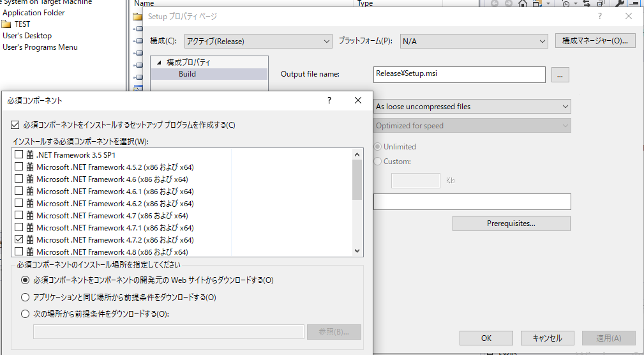644x355 pixels.
Task: Select the Unlimited radio button
Action: coord(377,147)
